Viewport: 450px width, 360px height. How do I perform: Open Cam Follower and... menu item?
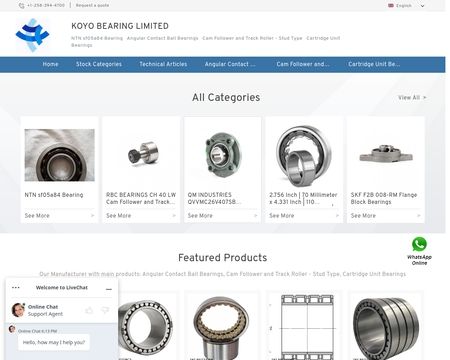click(303, 64)
